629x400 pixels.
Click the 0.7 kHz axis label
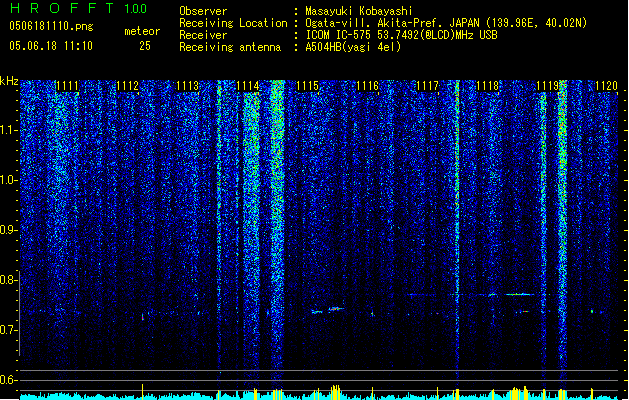pyautogui.click(x=9, y=330)
